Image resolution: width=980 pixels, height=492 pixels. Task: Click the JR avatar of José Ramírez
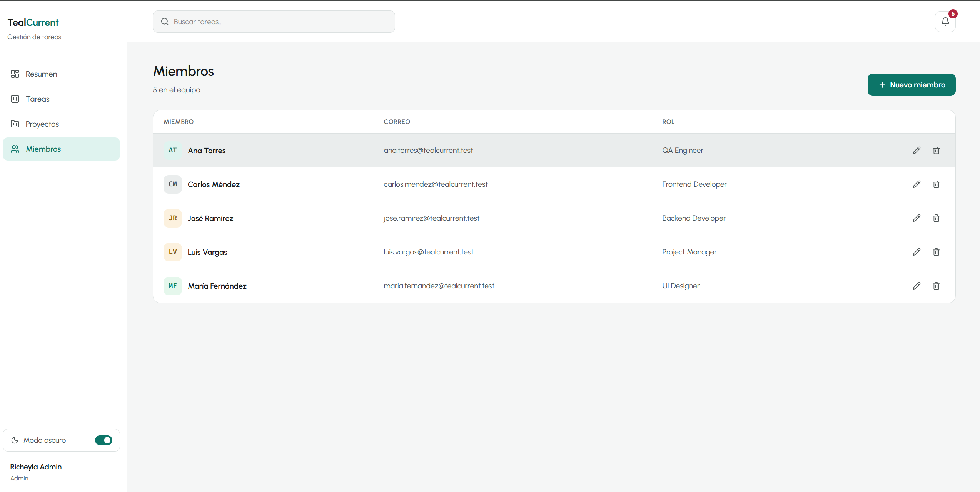pos(173,218)
